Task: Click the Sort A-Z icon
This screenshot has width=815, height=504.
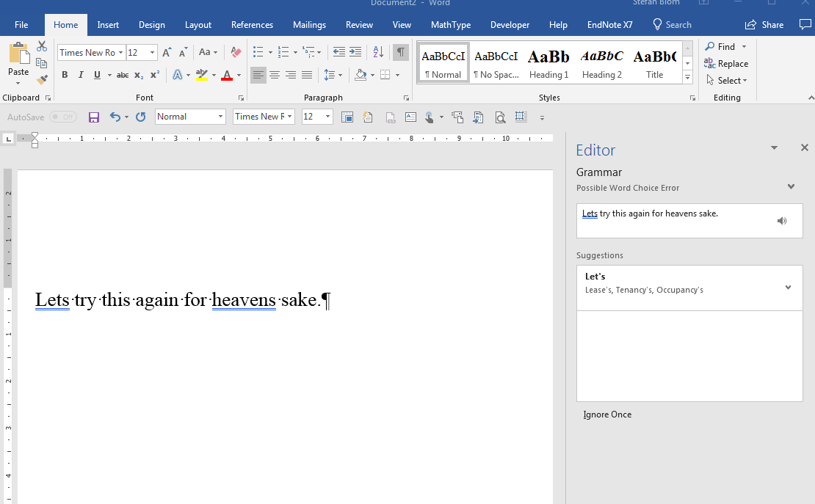Action: tap(378, 52)
